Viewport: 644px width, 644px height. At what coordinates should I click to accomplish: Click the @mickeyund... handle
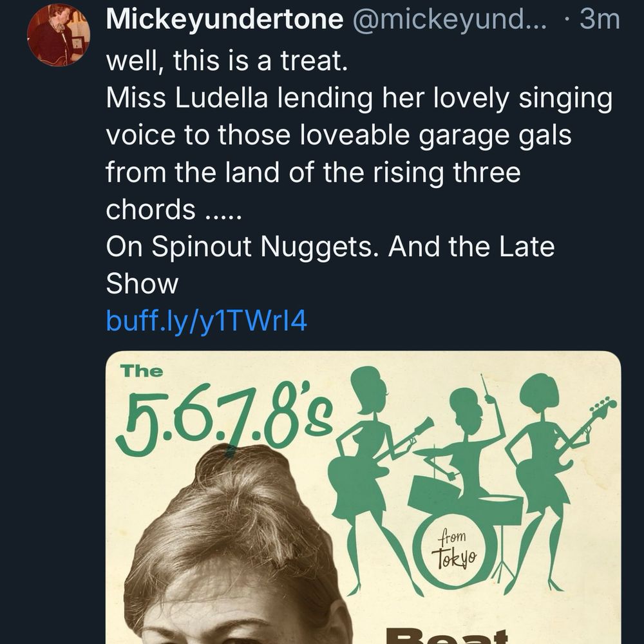[x=448, y=19]
